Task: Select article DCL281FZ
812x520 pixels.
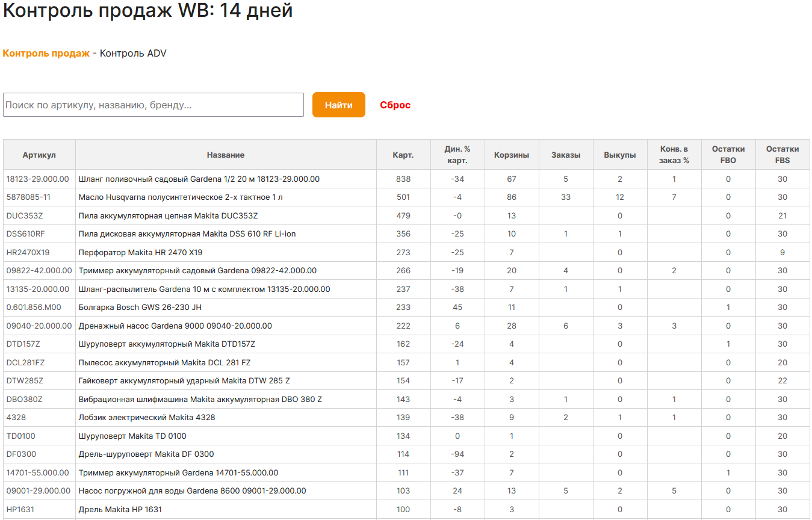Action: point(25,362)
